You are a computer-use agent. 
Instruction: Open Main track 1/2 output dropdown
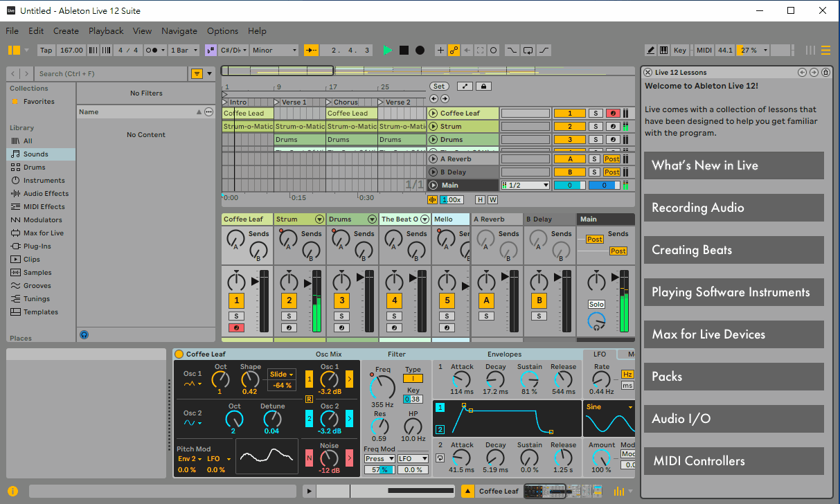pos(525,186)
